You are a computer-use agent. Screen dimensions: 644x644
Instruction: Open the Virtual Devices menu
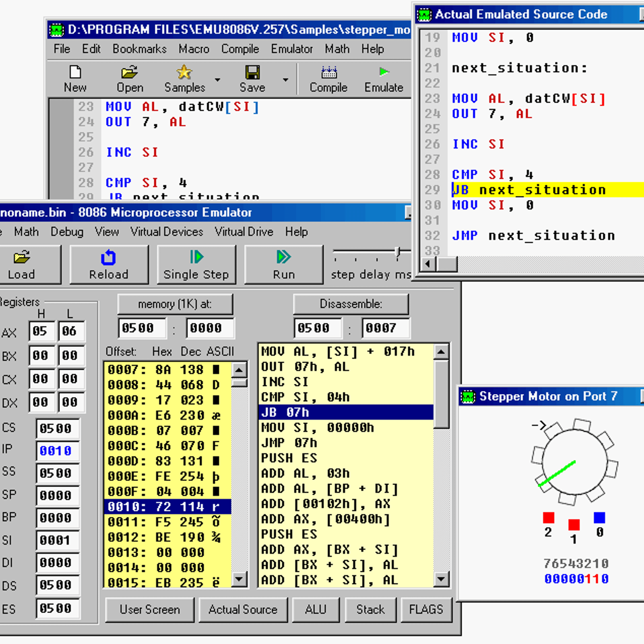[167, 232]
